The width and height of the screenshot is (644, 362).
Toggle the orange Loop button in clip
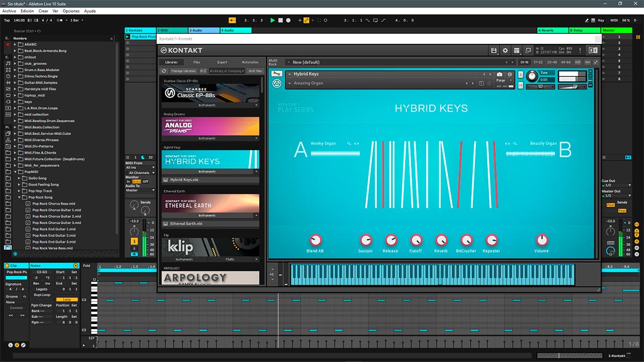67,299
